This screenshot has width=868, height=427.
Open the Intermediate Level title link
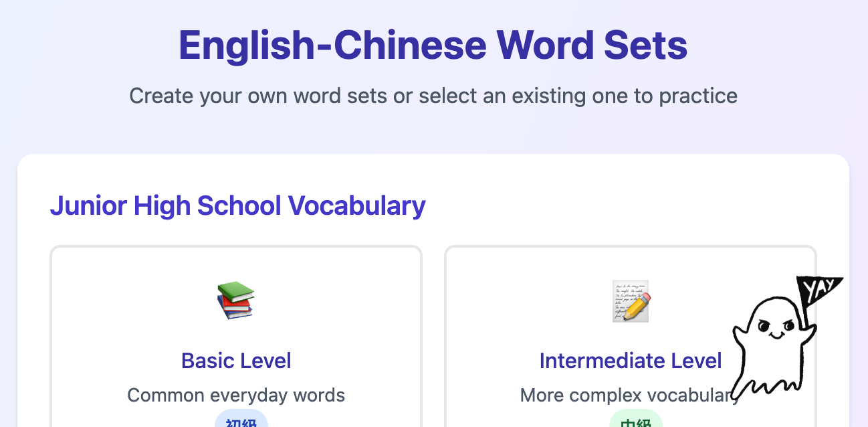coord(631,361)
